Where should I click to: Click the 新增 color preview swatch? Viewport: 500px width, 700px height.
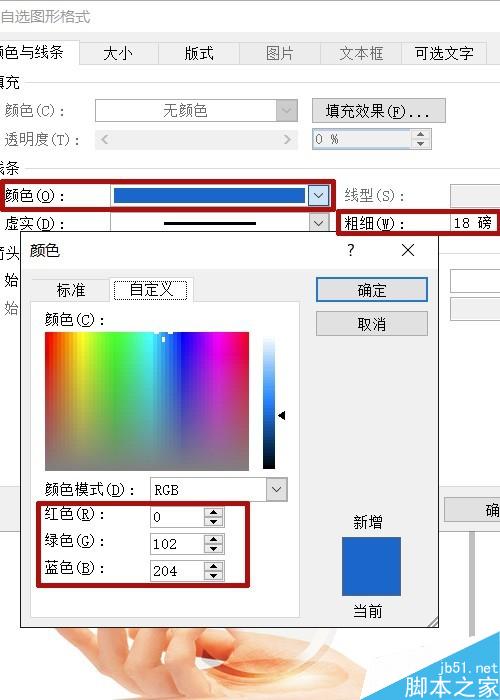(x=371, y=566)
